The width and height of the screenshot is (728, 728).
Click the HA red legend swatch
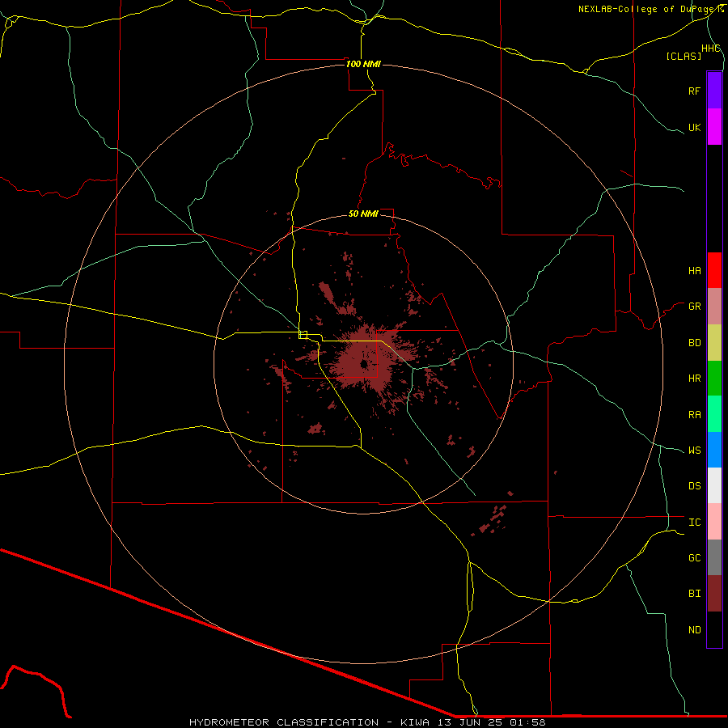714,270
